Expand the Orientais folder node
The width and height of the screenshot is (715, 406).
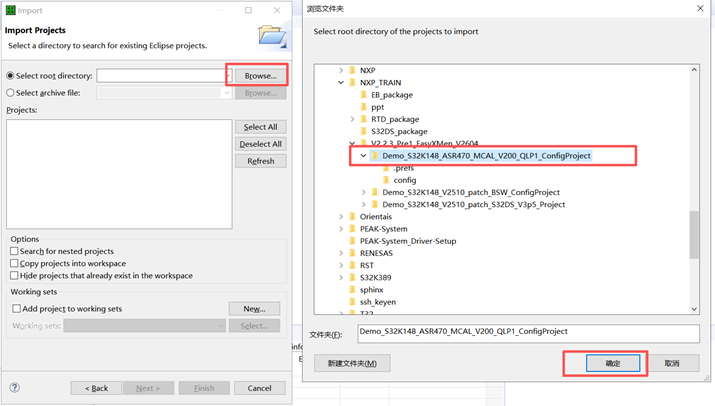341,217
